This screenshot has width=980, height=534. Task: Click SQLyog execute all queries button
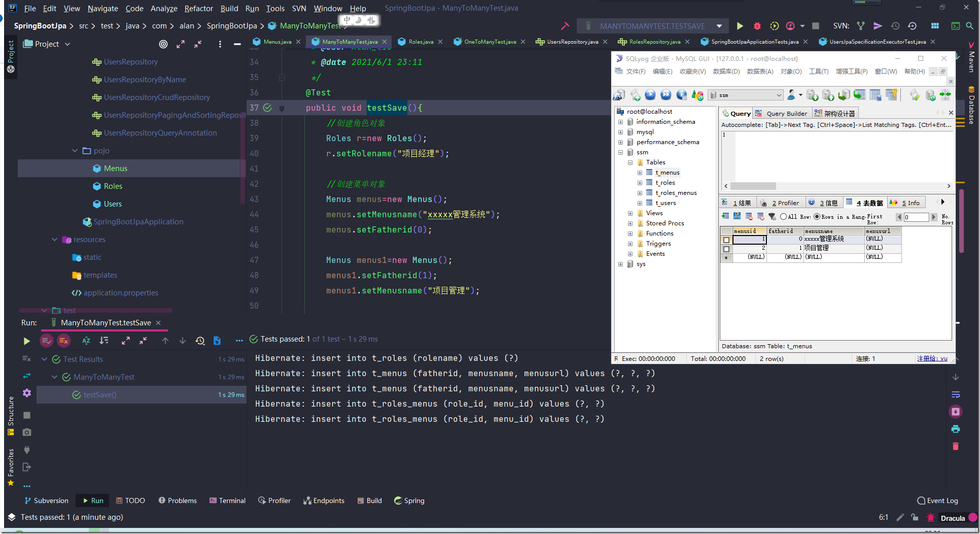pyautogui.click(x=666, y=95)
